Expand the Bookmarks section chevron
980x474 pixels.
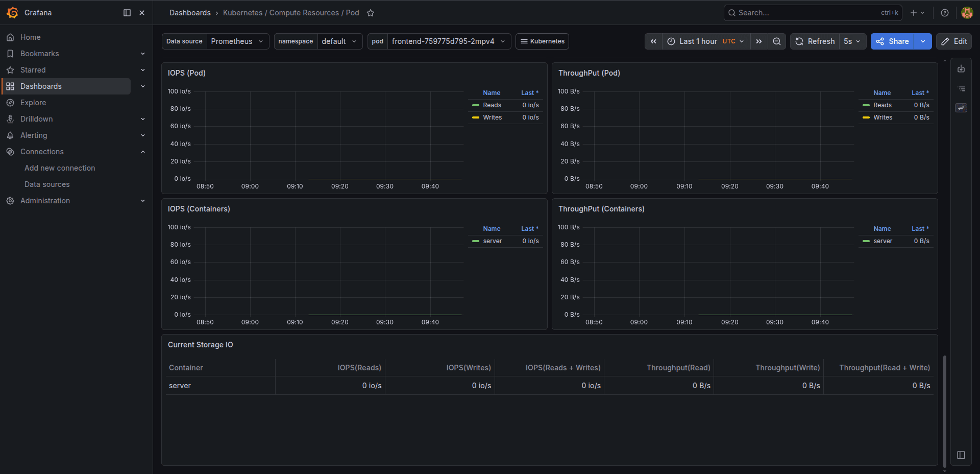[143, 54]
